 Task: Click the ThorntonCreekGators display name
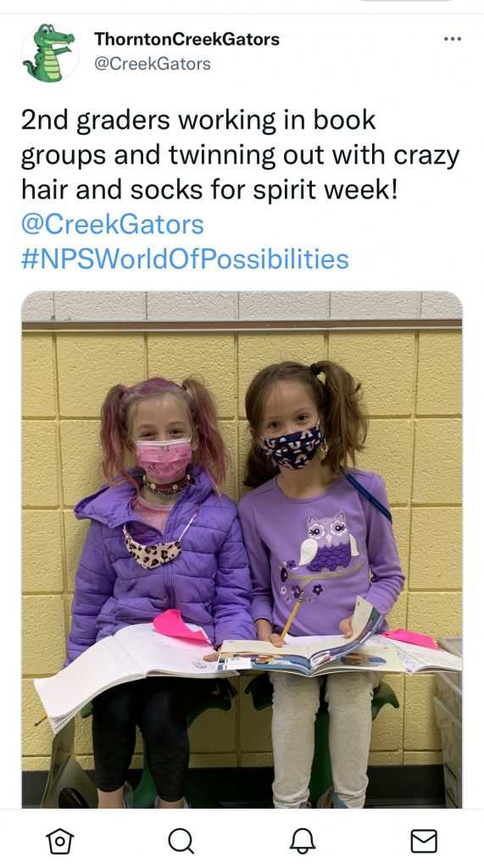[186, 39]
